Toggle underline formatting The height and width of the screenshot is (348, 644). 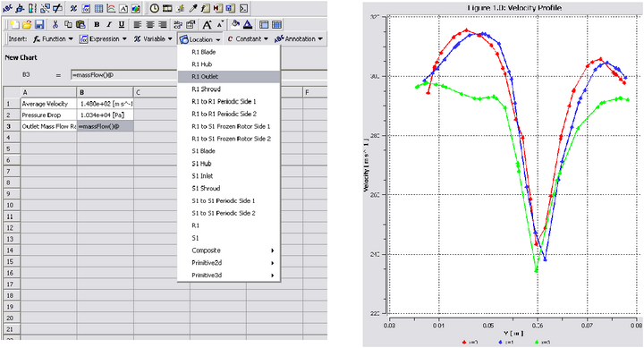122,25
